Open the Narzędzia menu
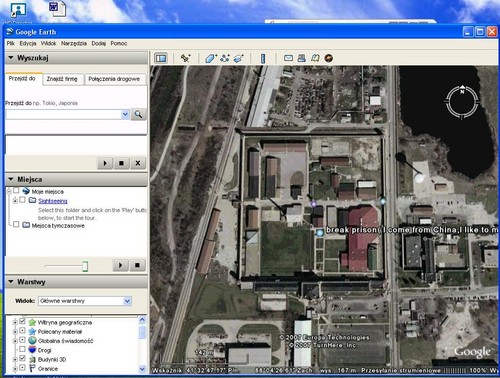 (x=74, y=43)
